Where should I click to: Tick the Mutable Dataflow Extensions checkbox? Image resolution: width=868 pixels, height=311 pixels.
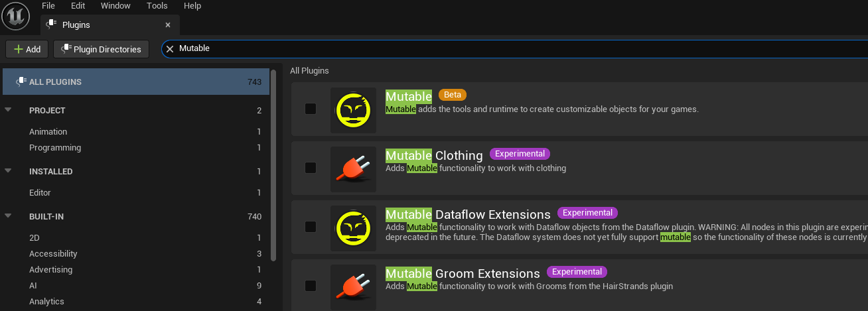[311, 227]
